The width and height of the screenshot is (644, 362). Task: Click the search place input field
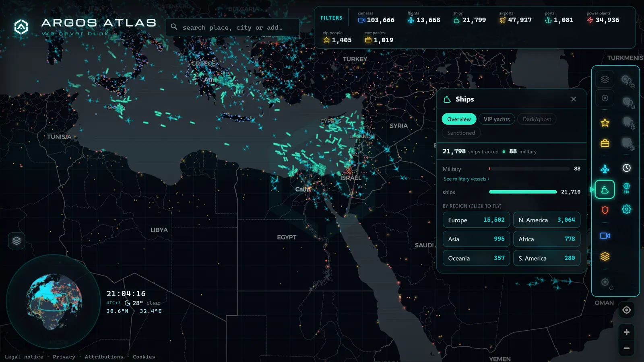pos(232,27)
